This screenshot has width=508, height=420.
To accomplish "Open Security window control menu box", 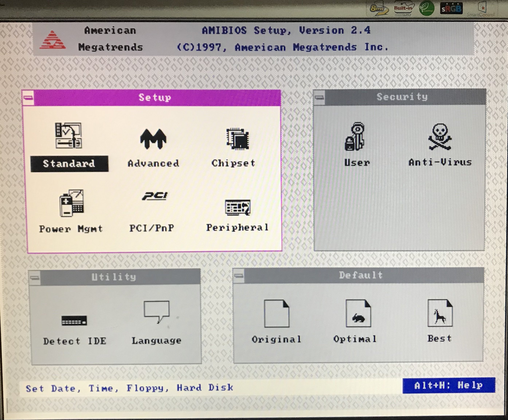I will click(x=319, y=98).
